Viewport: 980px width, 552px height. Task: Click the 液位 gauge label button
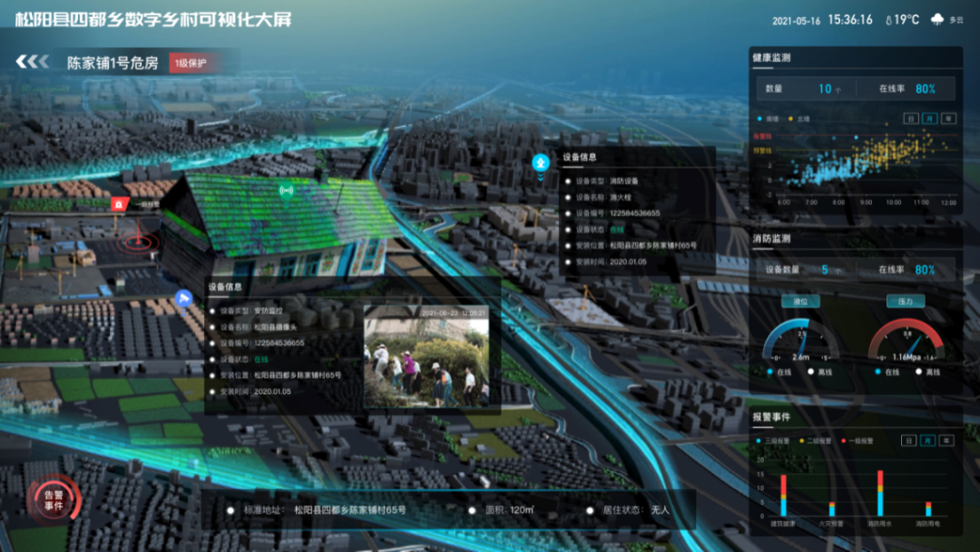click(799, 301)
